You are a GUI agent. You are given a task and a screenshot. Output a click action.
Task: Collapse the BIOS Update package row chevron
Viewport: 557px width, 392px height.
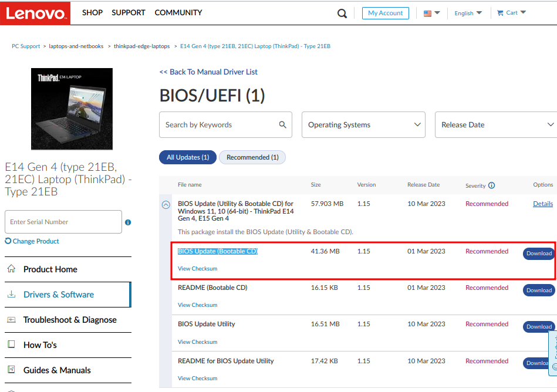166,205
